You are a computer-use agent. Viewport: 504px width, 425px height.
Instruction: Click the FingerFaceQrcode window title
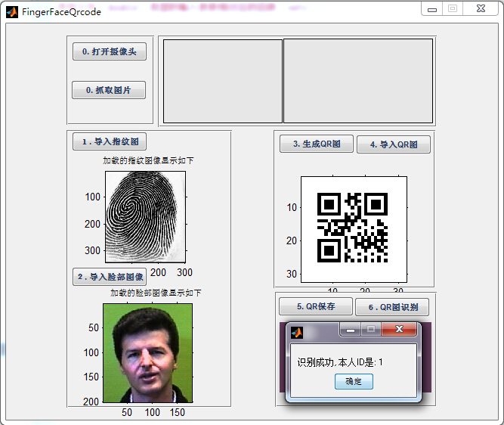coord(61,12)
